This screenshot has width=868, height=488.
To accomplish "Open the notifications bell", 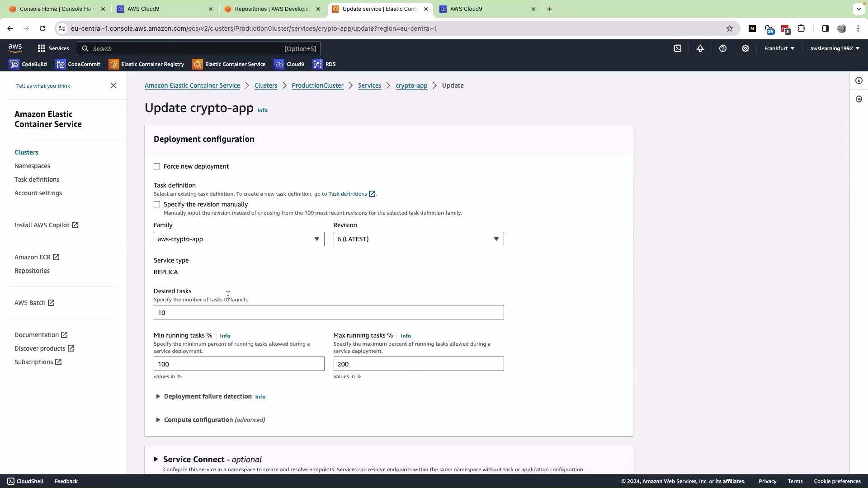I will [x=700, y=48].
